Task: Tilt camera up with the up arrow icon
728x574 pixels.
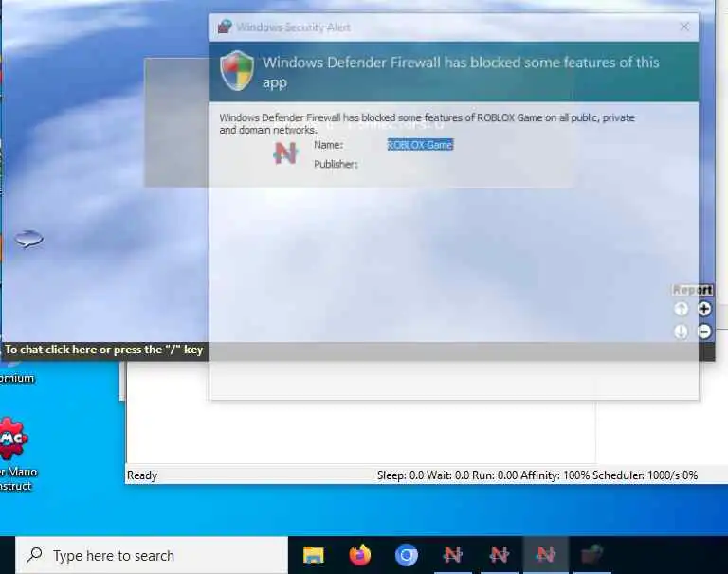Action: coord(681,309)
